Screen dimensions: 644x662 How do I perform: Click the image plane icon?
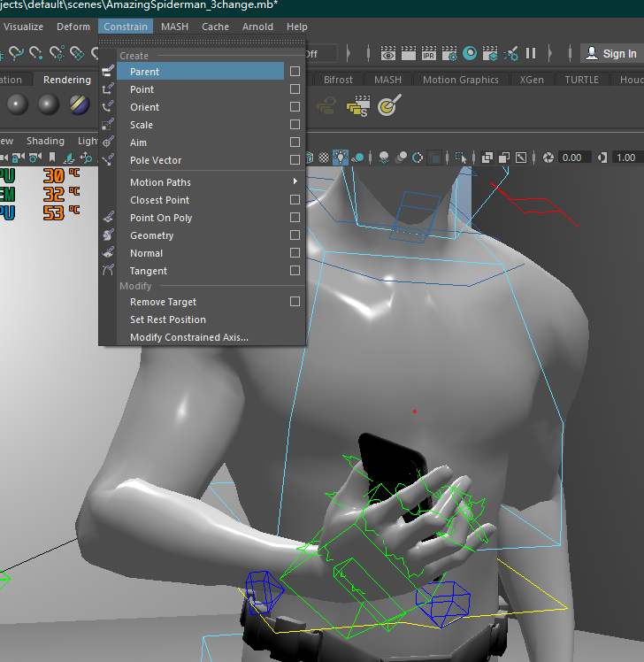point(69,158)
